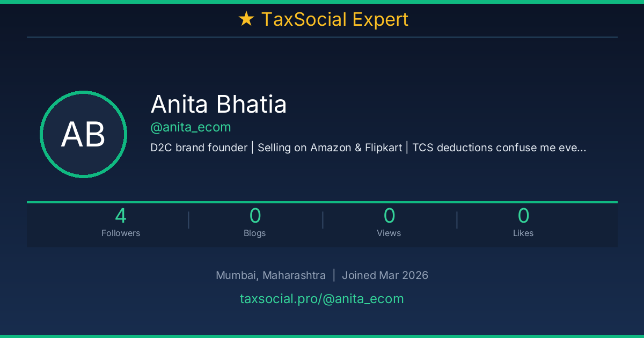Click the zero count above Blogs

click(x=255, y=216)
